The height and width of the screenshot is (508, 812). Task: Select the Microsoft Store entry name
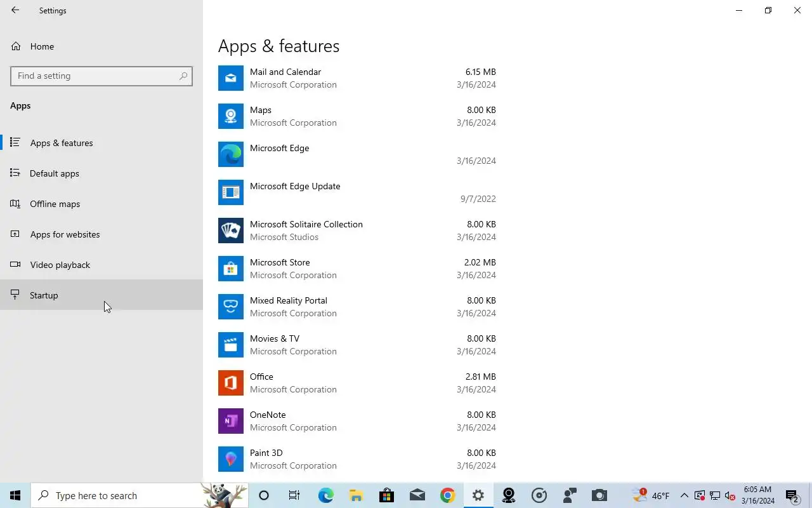(280, 262)
